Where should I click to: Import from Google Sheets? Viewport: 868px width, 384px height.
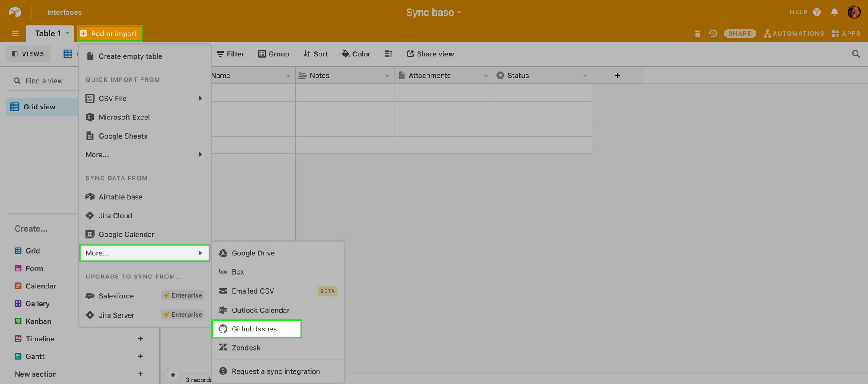click(145, 136)
